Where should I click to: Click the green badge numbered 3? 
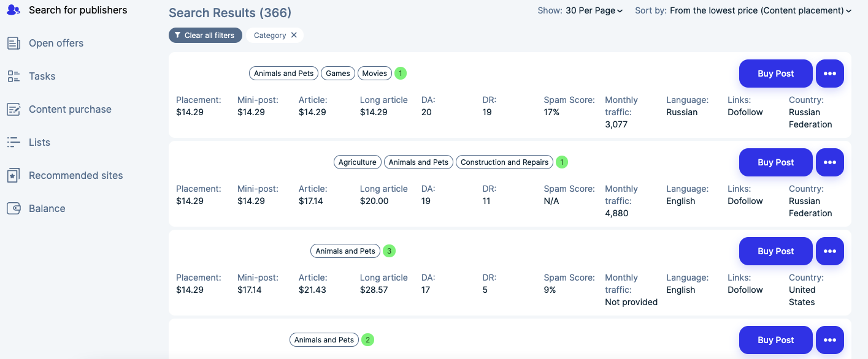tap(389, 251)
